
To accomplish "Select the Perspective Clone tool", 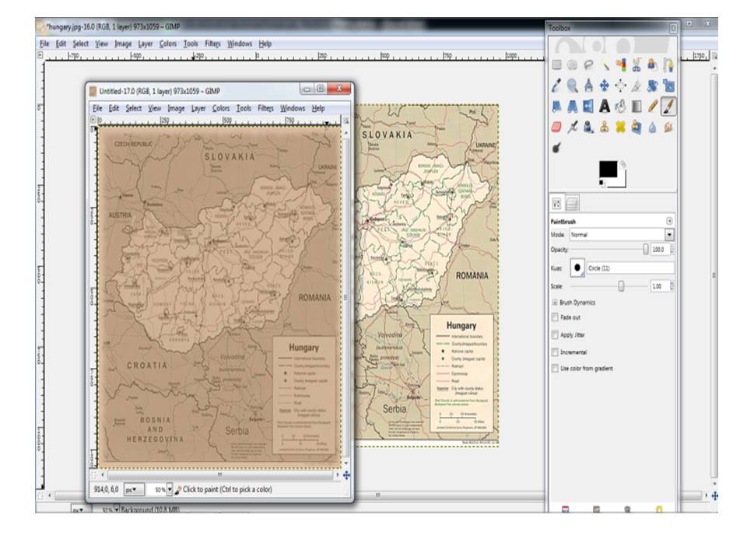I will coord(637,127).
